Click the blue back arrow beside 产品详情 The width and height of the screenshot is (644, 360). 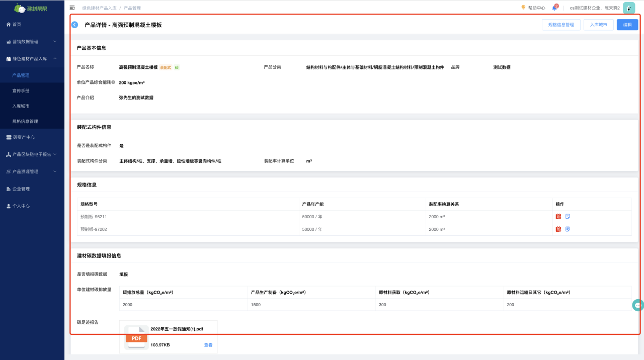tap(74, 25)
